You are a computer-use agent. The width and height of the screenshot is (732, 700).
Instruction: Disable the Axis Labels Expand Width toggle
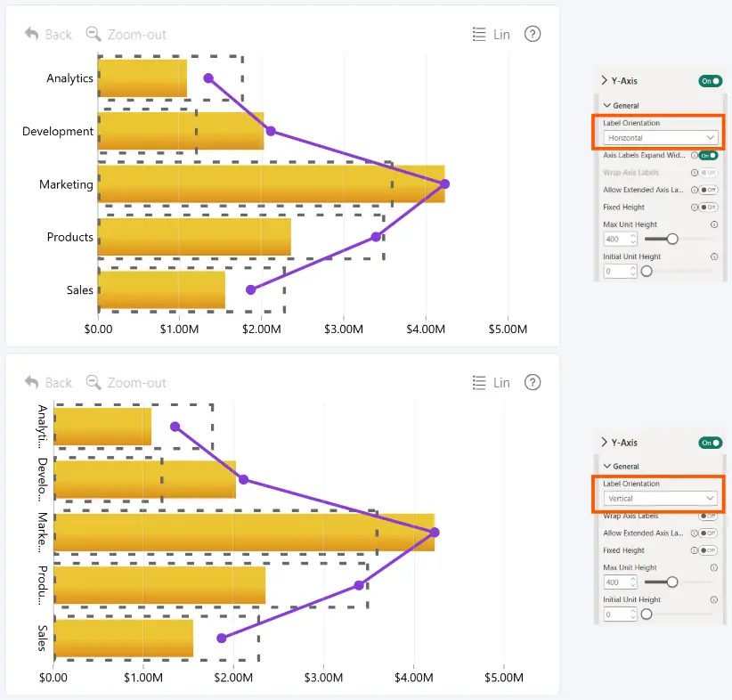tap(708, 156)
